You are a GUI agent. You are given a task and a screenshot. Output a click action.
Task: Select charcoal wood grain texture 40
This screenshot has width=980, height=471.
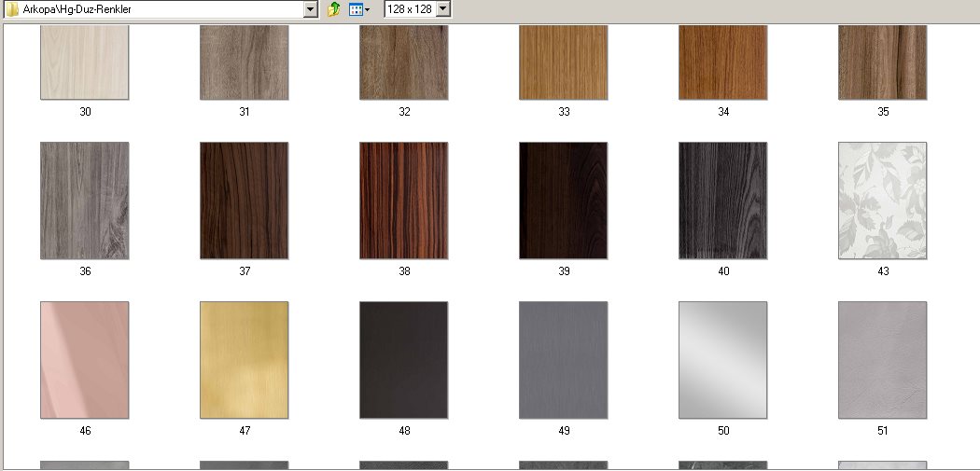tap(723, 201)
